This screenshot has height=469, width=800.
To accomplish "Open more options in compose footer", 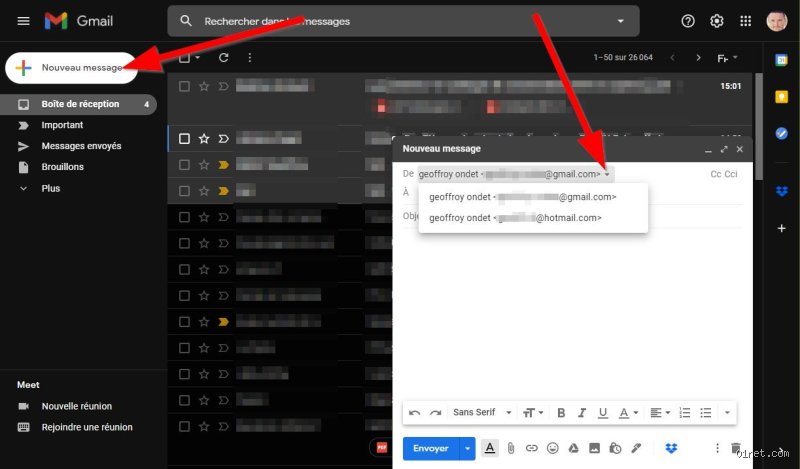I will tap(717, 448).
